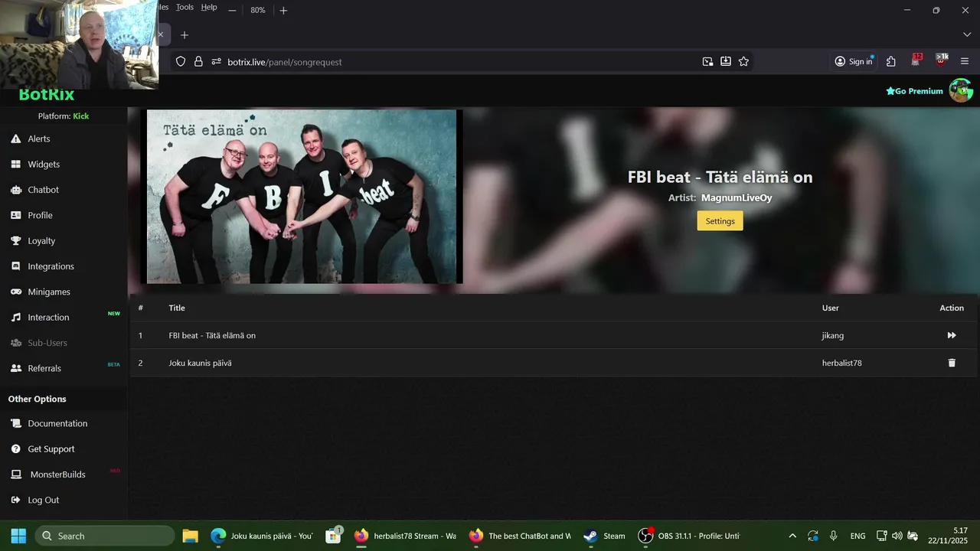
Task: Select the Joku kaunis päivä row title
Action: coord(200,363)
